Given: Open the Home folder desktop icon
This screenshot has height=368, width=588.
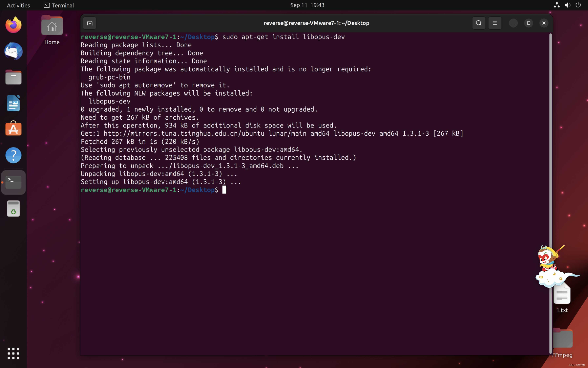Looking at the screenshot, I should (x=52, y=30).
